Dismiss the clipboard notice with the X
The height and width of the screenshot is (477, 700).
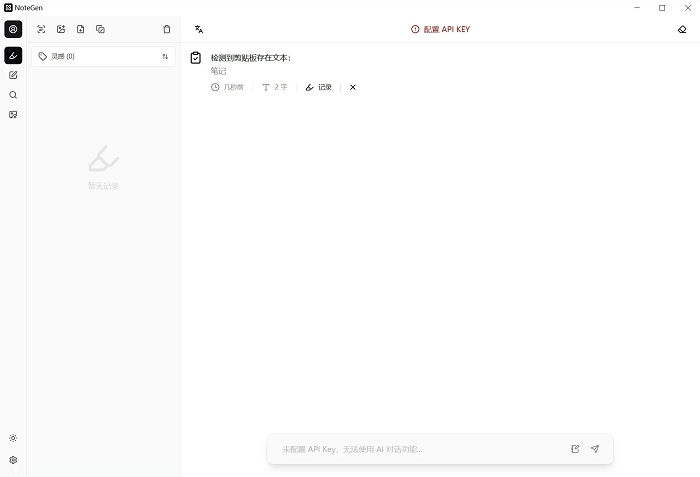point(353,87)
